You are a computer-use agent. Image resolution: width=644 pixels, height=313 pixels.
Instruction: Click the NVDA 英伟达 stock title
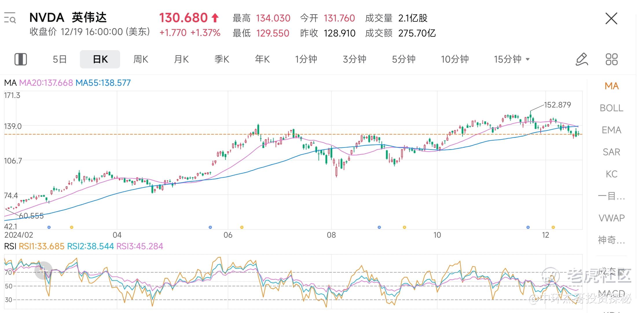68,18
